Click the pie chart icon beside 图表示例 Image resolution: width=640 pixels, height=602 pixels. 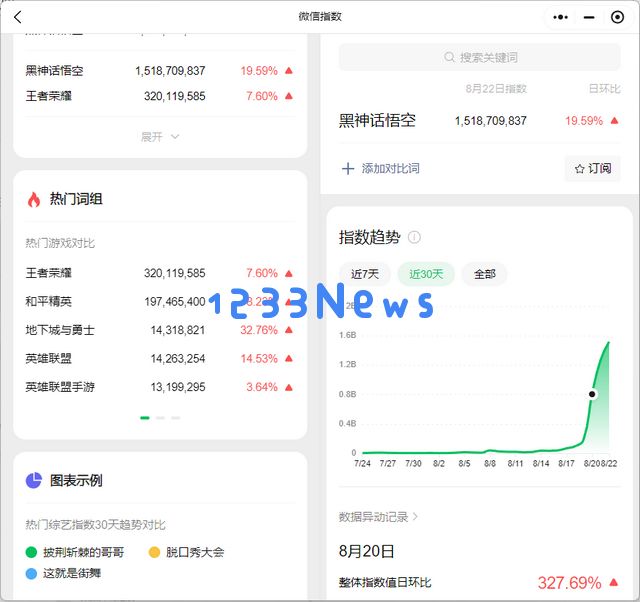click(x=34, y=480)
